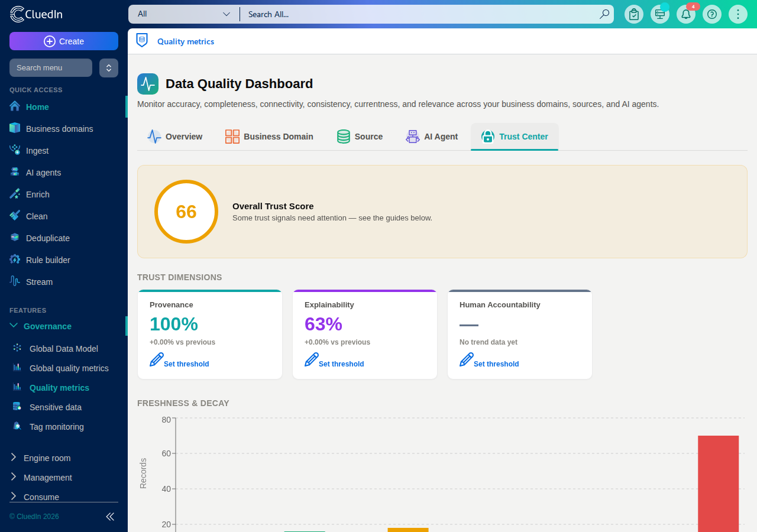Select the Trust Center tab

pyautogui.click(x=515, y=137)
